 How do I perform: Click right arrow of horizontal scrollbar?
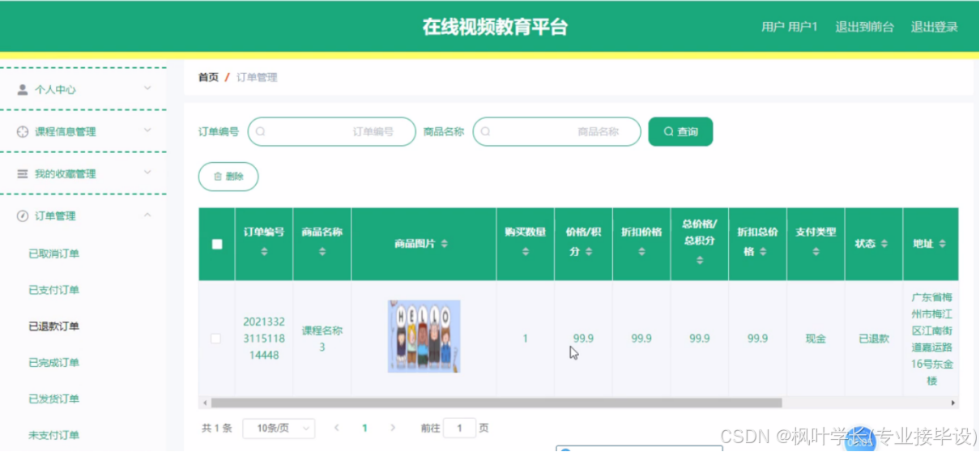click(953, 403)
